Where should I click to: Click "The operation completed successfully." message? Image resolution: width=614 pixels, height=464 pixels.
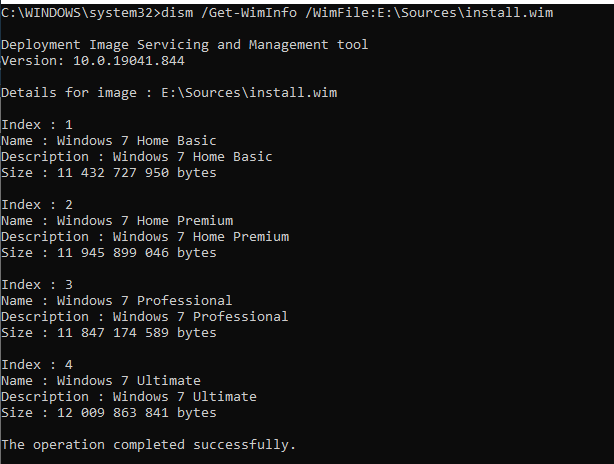pyautogui.click(x=148, y=445)
